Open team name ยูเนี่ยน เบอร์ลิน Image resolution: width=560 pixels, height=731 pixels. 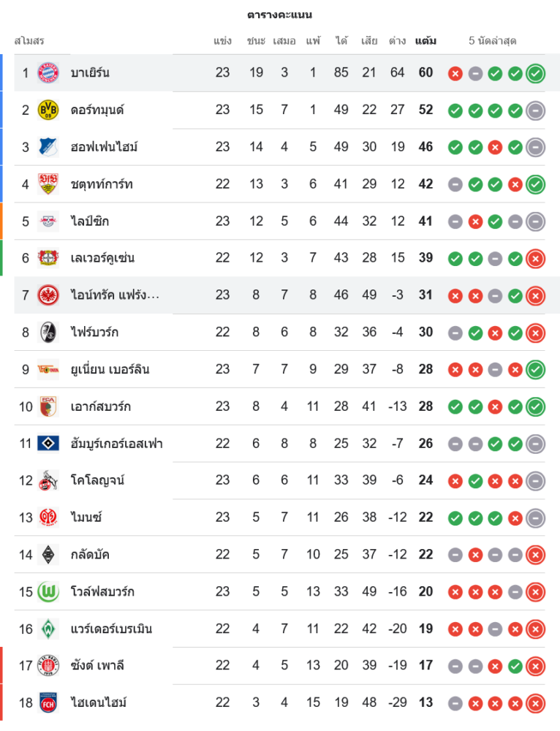tap(110, 369)
